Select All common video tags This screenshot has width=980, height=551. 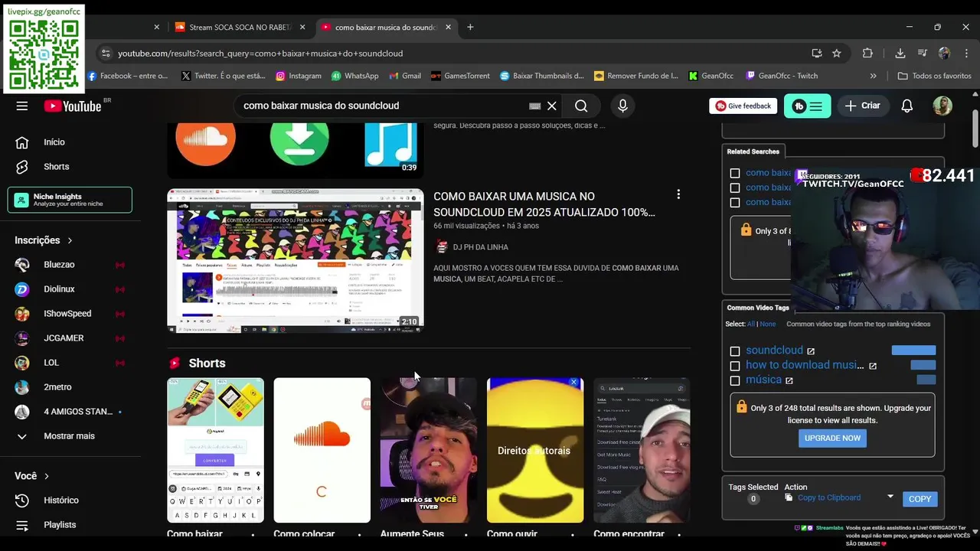pos(750,324)
